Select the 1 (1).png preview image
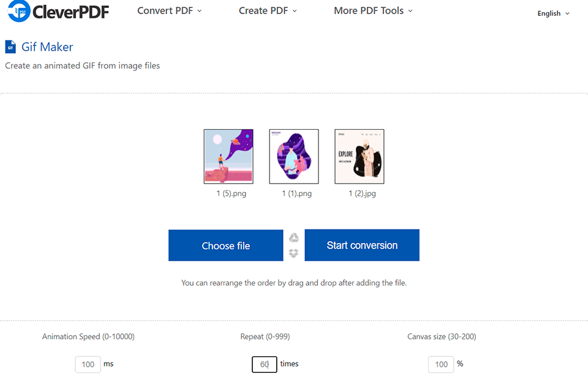Screen dimensions: 588x382 [294, 156]
